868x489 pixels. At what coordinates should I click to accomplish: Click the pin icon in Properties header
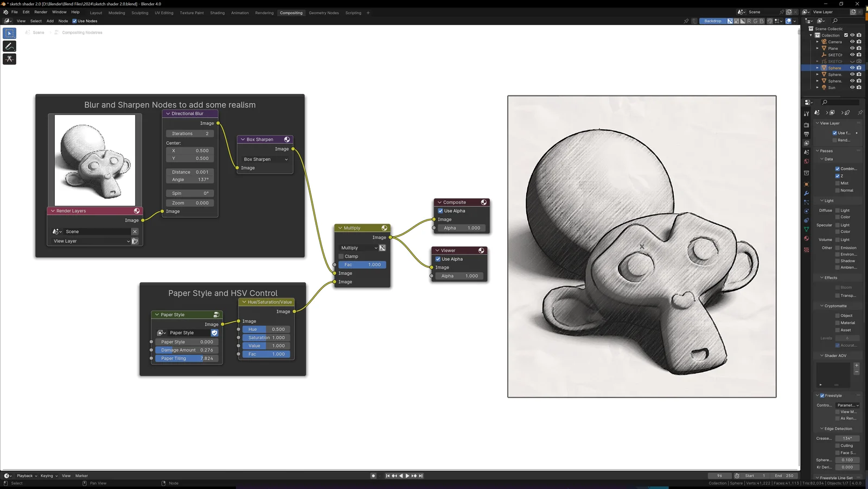tap(860, 112)
